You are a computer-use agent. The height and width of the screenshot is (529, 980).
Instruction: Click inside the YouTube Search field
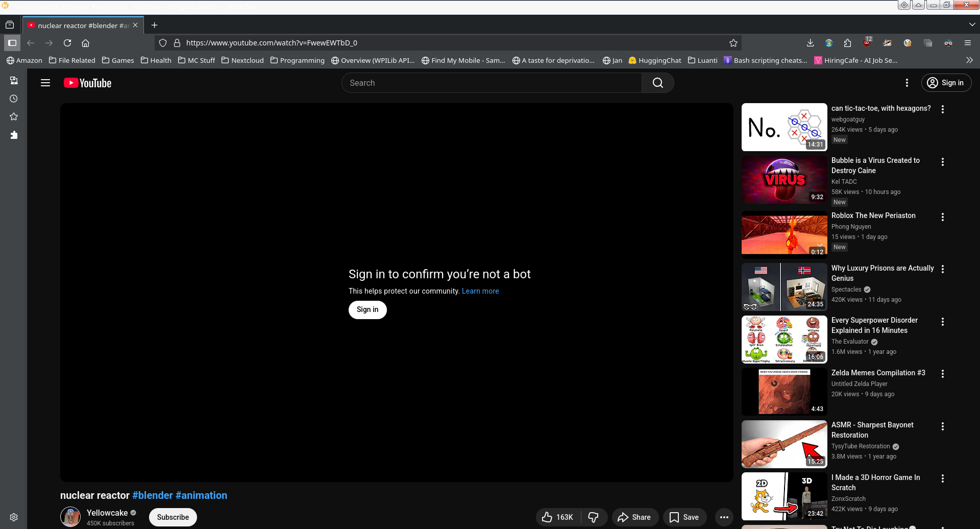point(491,83)
